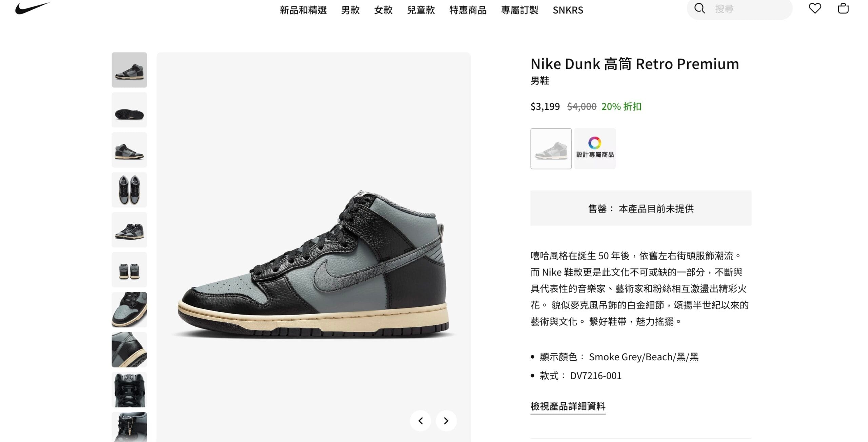Click the Nike swoosh logo

pos(32,8)
